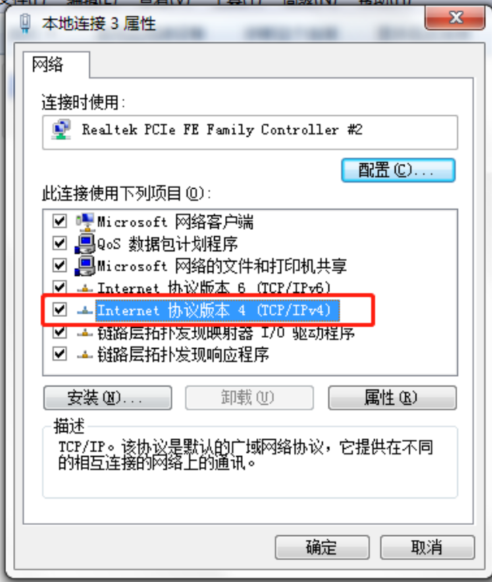Image resolution: width=492 pixels, height=582 pixels.
Task: Click the 安装(N) button
Action: pos(108,398)
